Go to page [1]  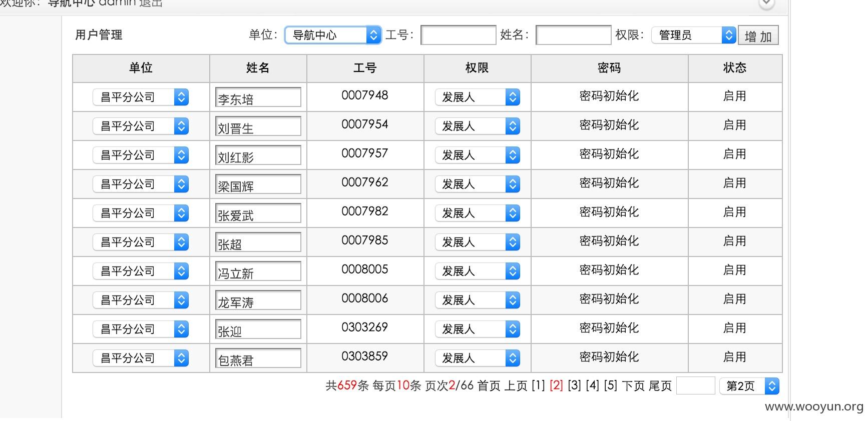tap(538, 385)
